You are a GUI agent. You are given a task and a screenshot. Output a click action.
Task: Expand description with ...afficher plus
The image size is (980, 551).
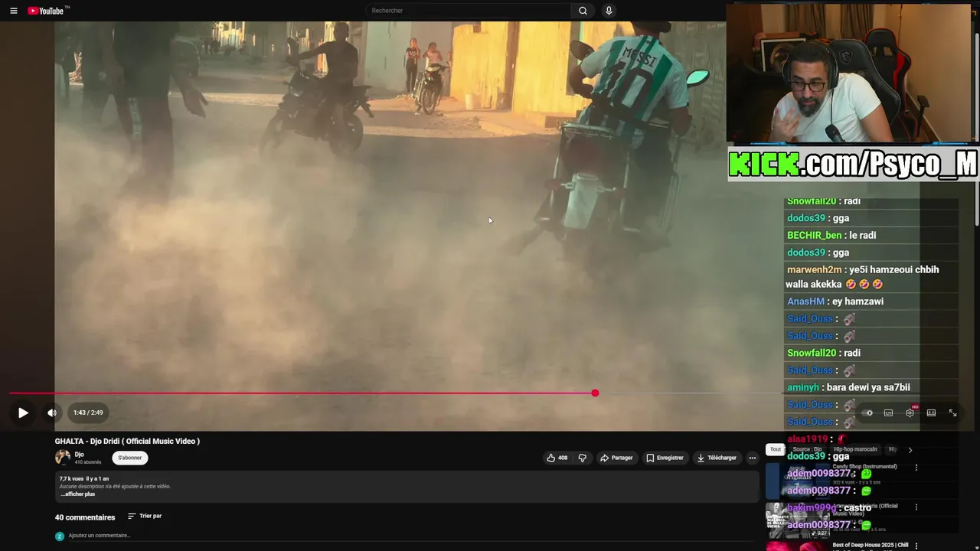[x=78, y=494]
